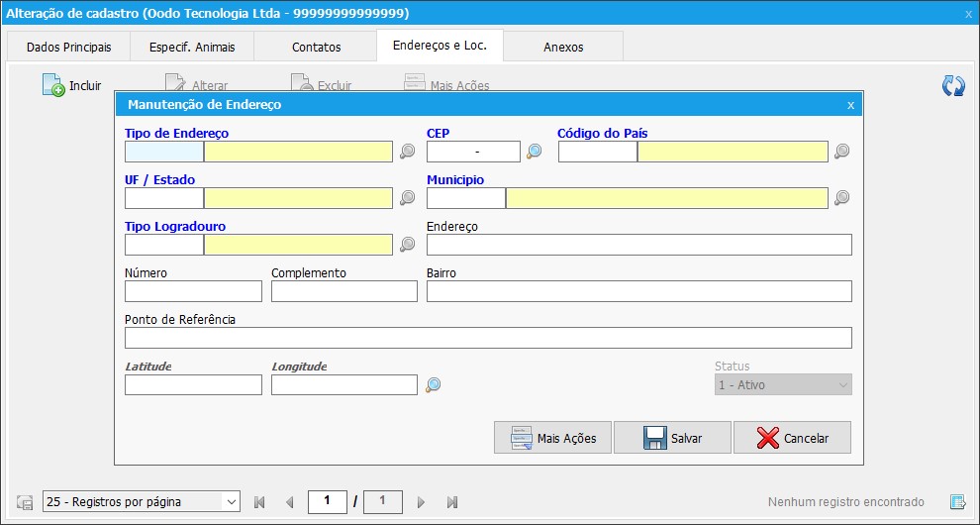Image resolution: width=980 pixels, height=525 pixels.
Task: Click the Excluir toolbar button
Action: (x=322, y=85)
